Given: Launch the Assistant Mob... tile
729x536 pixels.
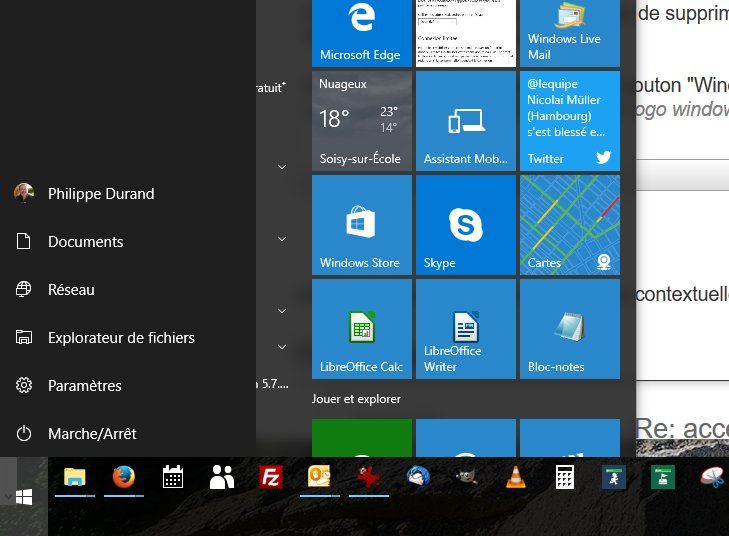Looking at the screenshot, I should pyautogui.click(x=465, y=121).
